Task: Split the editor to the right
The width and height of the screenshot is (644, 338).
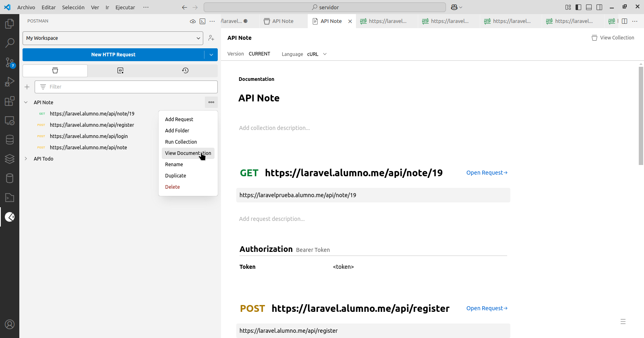Action: pos(625,21)
